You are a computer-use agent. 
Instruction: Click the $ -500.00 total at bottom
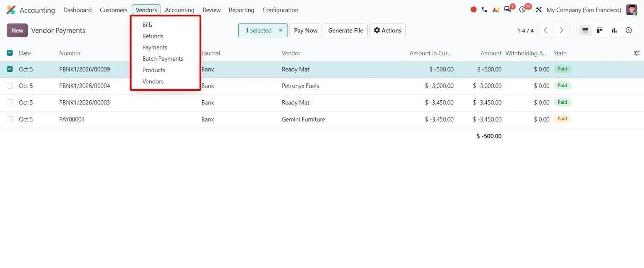[x=489, y=136]
